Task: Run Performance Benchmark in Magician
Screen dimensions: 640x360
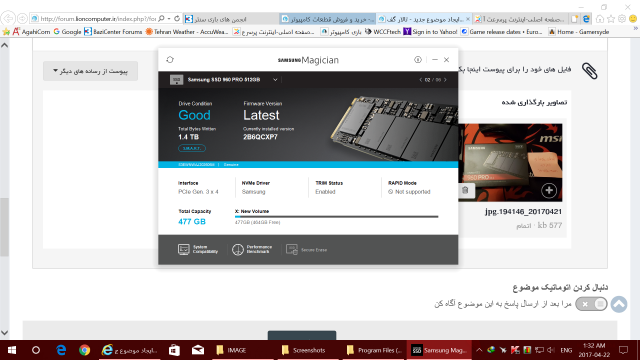Action: (252, 249)
